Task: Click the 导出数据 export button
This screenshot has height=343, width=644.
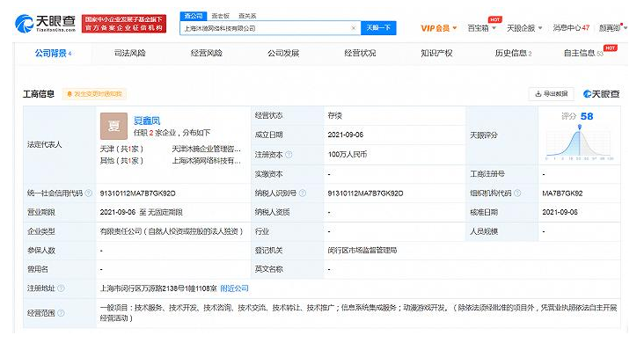Action: (x=551, y=94)
